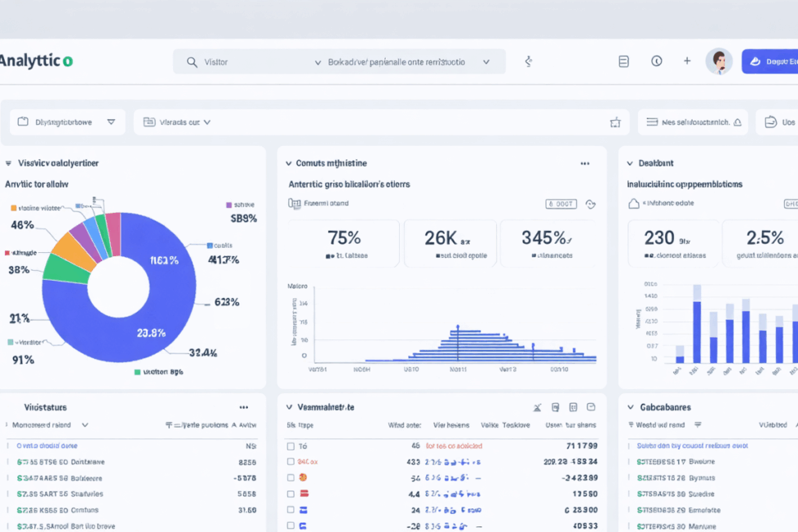The width and height of the screenshot is (798, 532).
Task: Click the plus icon in the header
Action: [x=687, y=61]
